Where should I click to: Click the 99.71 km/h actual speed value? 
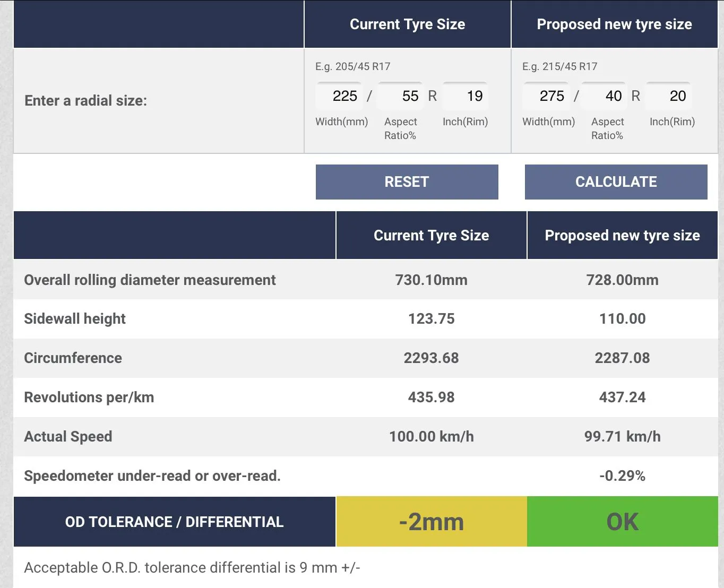622,437
